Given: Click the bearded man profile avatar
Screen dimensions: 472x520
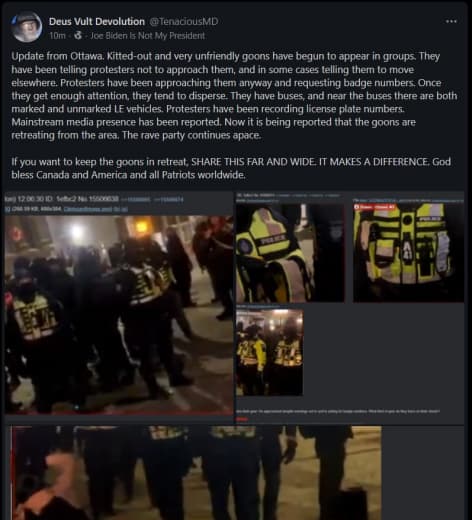Looking at the screenshot, I should 26,27.
